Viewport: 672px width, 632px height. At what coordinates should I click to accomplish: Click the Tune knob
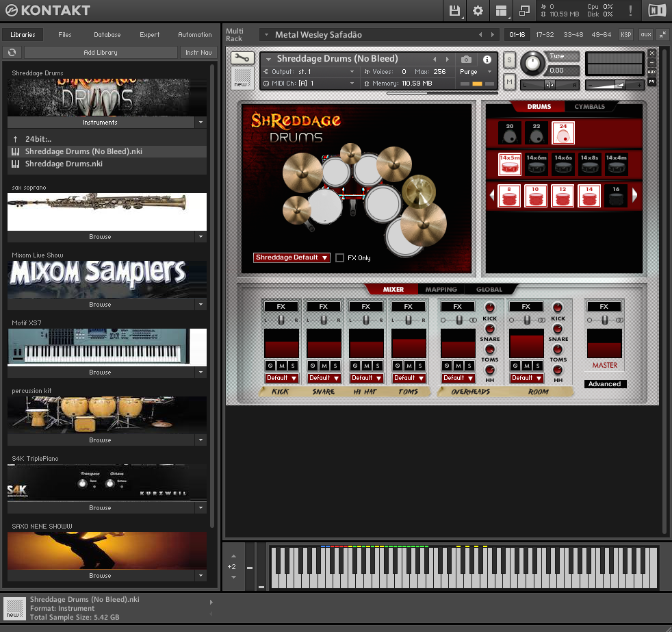pyautogui.click(x=532, y=63)
